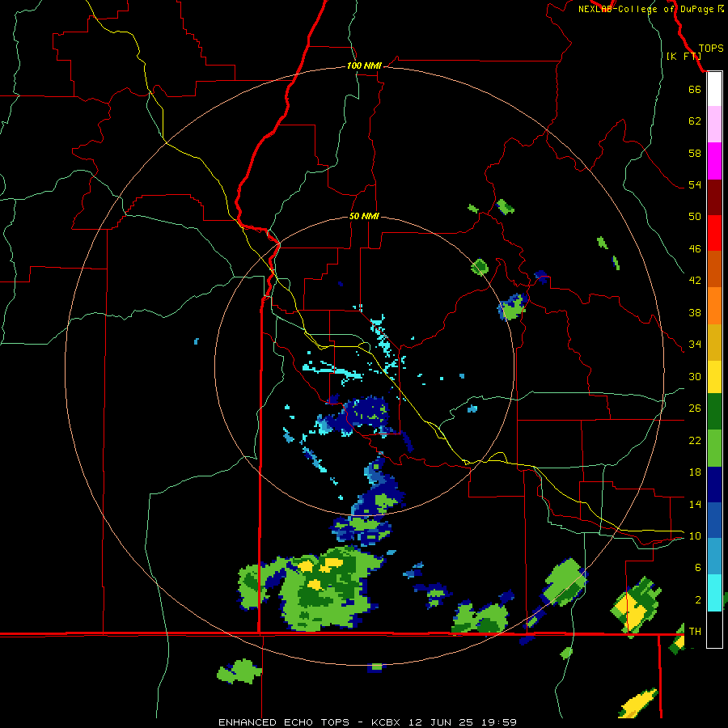Image resolution: width=728 pixels, height=728 pixels.
Task: Click the 2 value on the legend
Action: pyautogui.click(x=698, y=599)
